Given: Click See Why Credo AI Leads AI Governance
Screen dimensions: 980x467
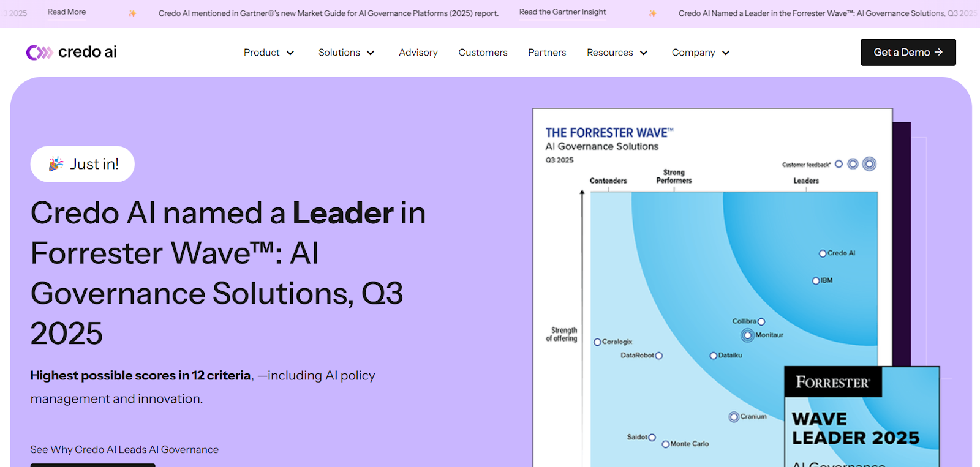Looking at the screenshot, I should tap(124, 449).
